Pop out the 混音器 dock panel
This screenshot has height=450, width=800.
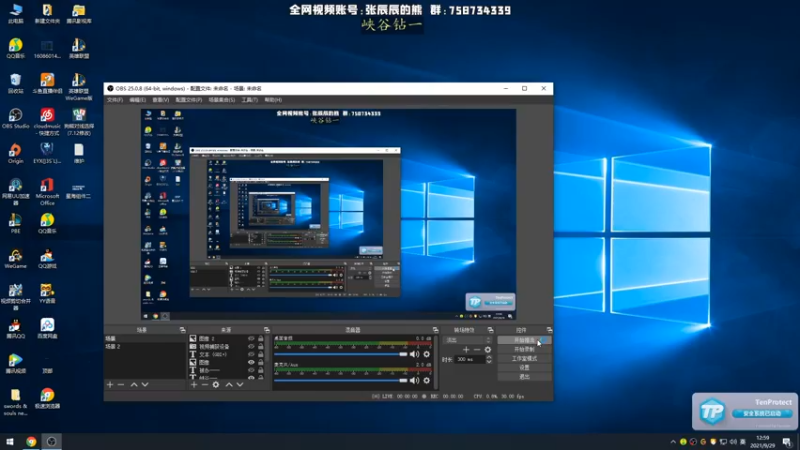pos(435,330)
